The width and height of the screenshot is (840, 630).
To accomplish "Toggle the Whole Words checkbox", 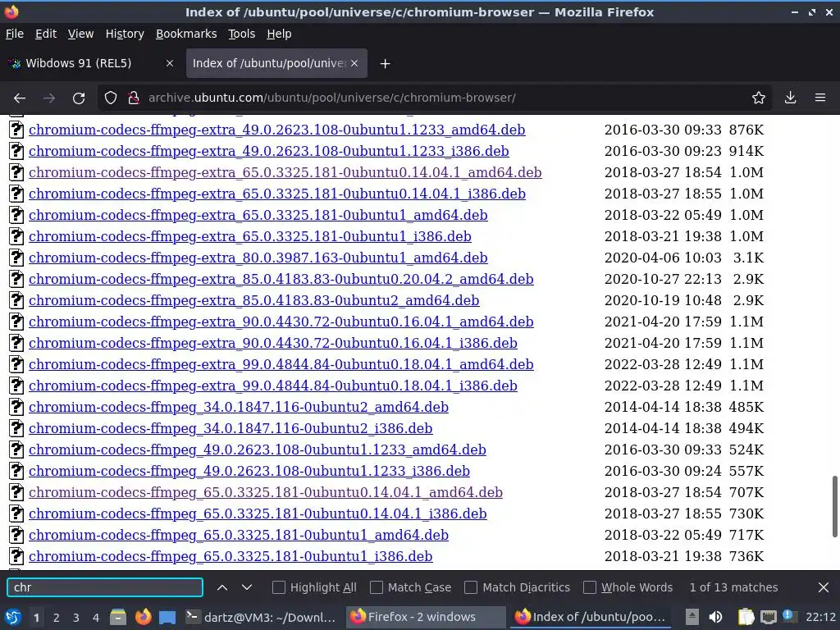I will point(589,587).
